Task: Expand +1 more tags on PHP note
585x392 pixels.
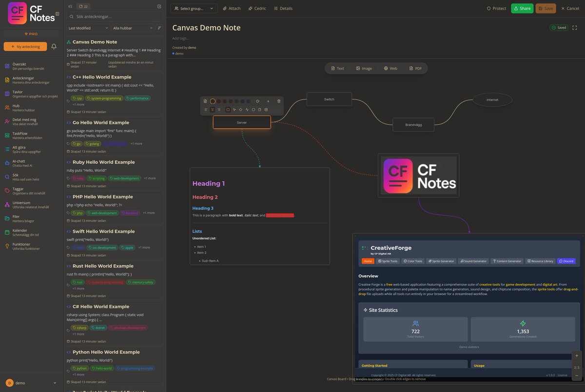Action: [x=149, y=213]
